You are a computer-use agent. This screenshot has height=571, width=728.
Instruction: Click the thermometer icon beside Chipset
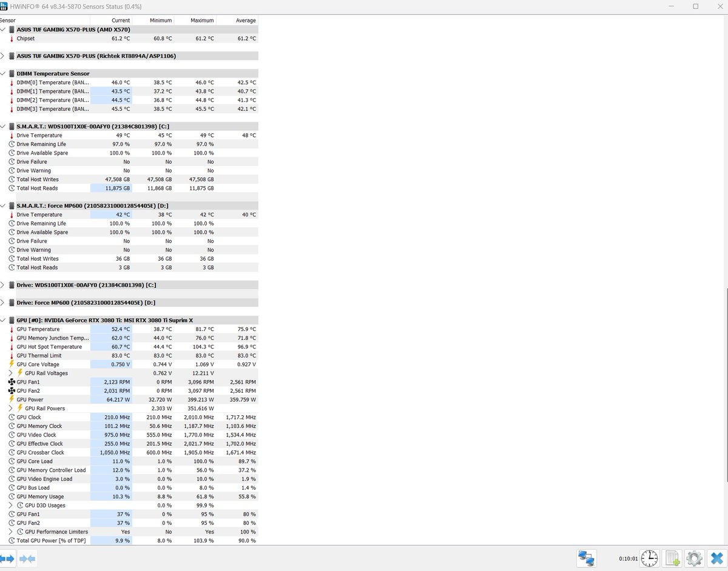click(x=12, y=38)
